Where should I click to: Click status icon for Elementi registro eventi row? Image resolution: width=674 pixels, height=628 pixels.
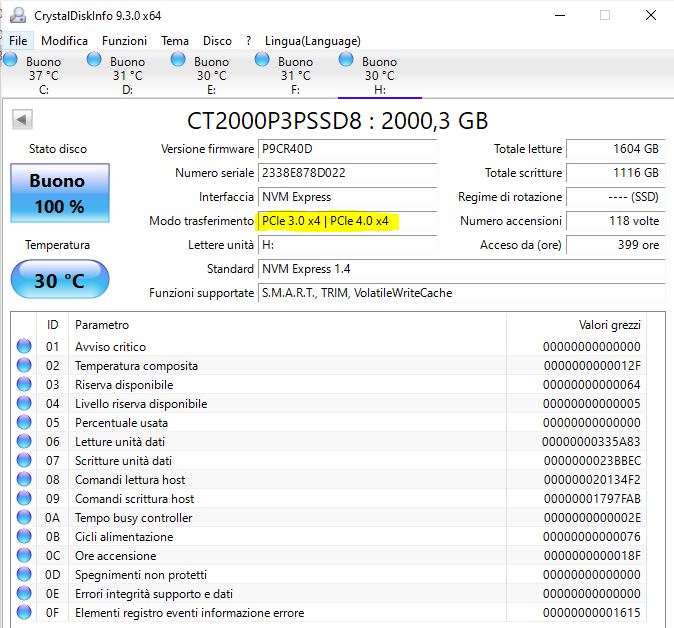point(24,612)
